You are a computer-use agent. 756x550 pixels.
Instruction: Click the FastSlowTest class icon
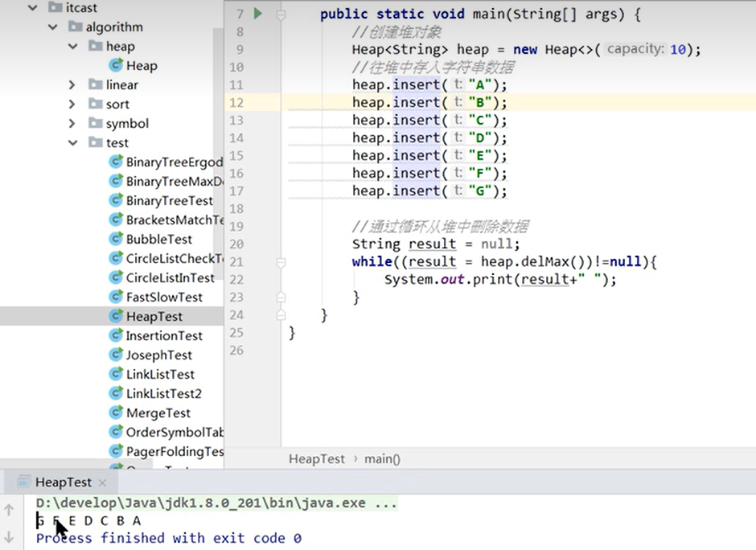(x=116, y=297)
